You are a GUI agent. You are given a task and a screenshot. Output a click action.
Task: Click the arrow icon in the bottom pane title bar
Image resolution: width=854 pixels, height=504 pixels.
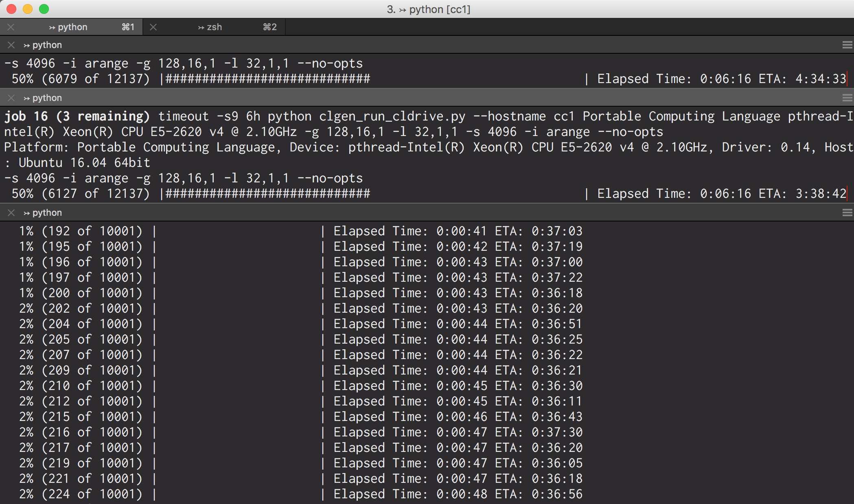click(27, 213)
